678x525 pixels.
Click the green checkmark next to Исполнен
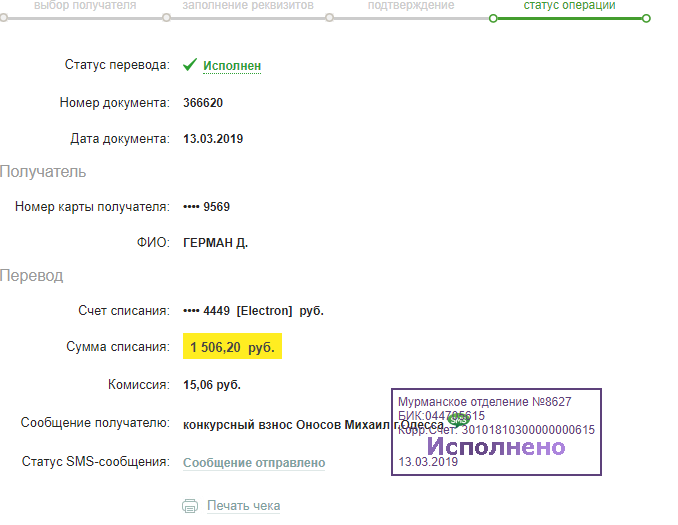[x=190, y=65]
